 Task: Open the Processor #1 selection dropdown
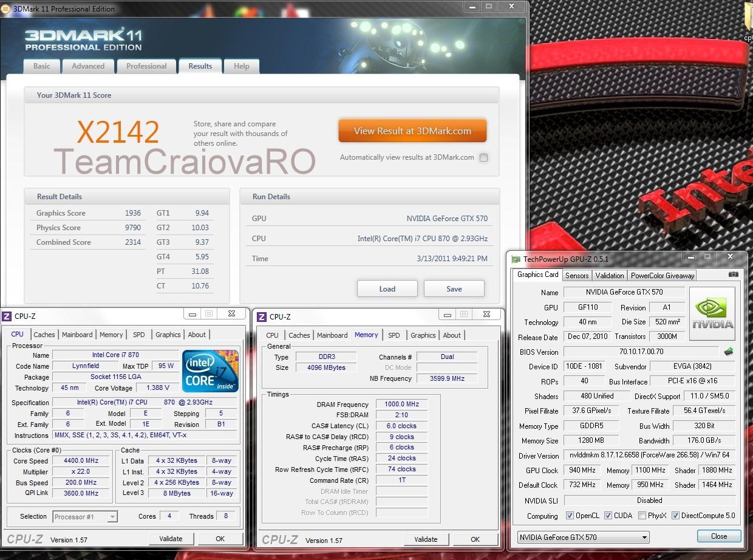[85, 517]
